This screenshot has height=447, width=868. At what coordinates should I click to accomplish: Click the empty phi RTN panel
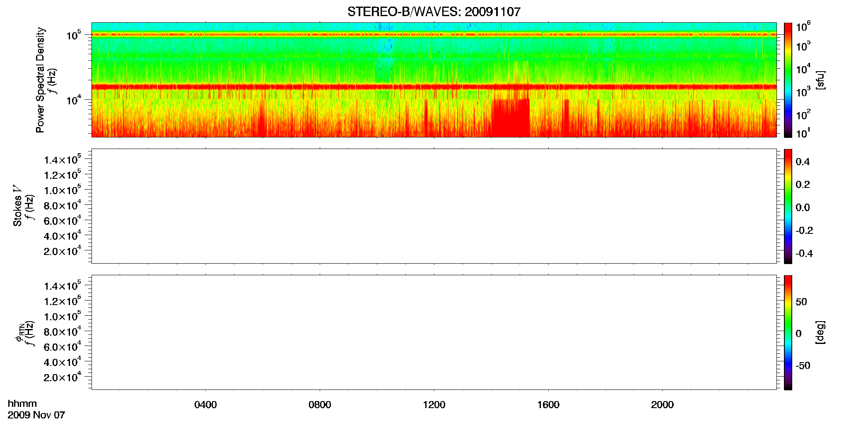(x=434, y=332)
